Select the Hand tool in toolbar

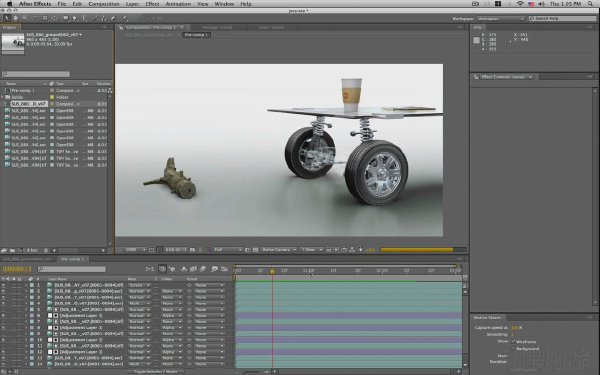coord(15,18)
